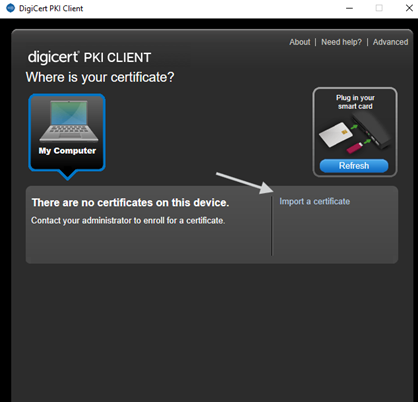
Task: Open the Advanced options link
Action: point(390,42)
